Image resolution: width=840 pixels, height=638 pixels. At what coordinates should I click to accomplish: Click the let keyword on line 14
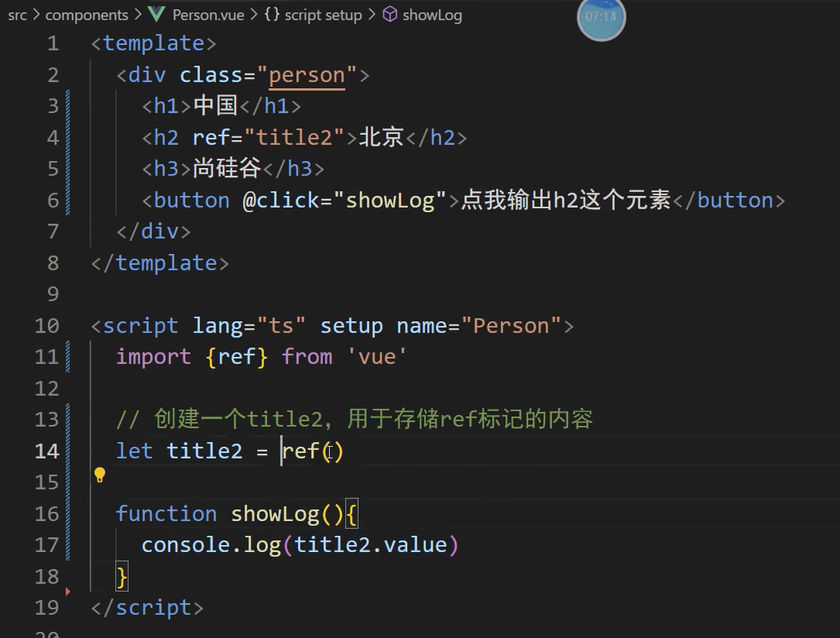(x=135, y=451)
